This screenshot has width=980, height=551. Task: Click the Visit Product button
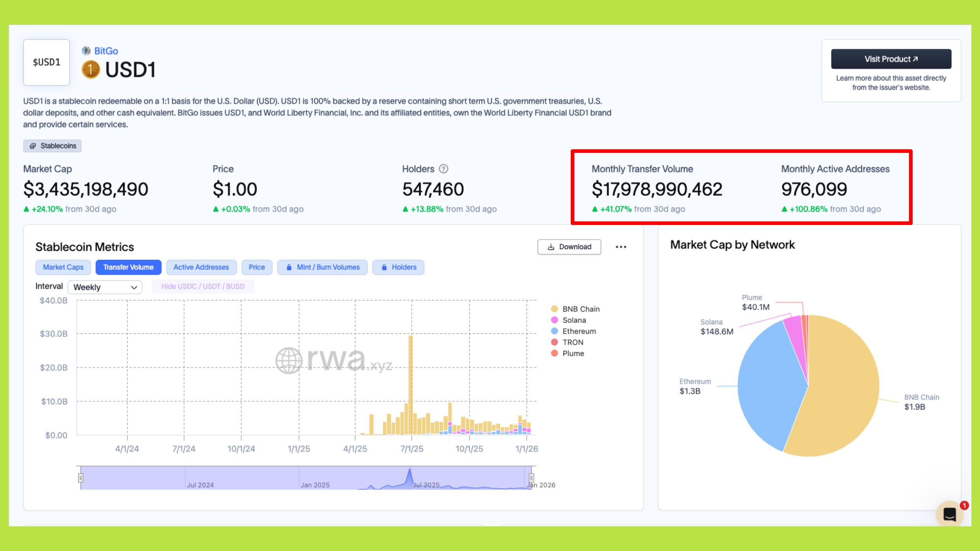[x=891, y=59]
